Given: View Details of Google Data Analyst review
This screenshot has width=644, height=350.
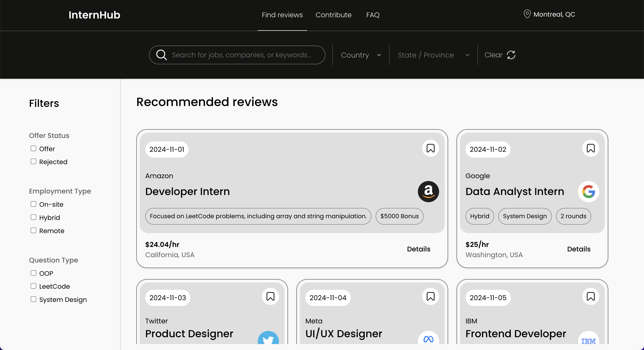Looking at the screenshot, I should pyautogui.click(x=578, y=249).
